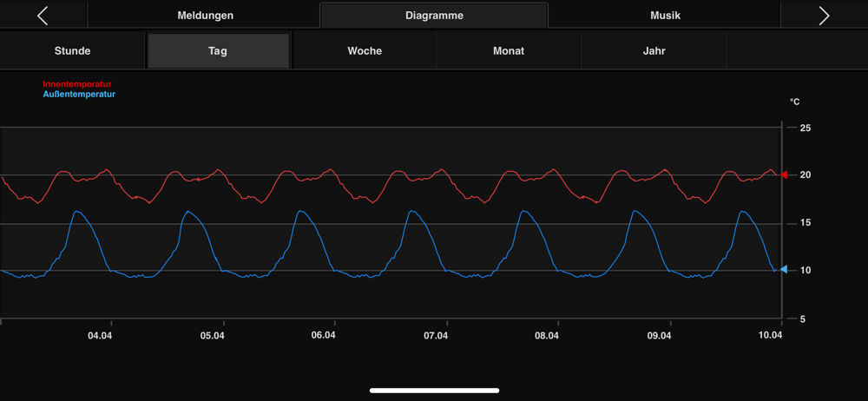
Task: Go back with the left arrow
Action: click(43, 16)
